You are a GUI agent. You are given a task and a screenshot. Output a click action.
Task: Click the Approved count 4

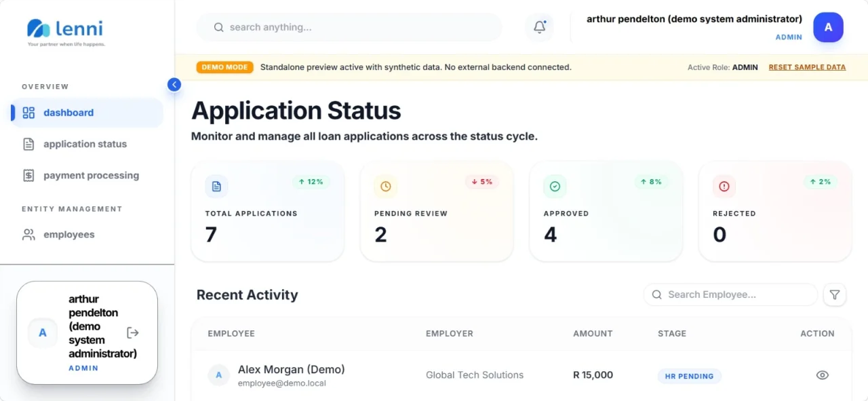click(x=550, y=235)
